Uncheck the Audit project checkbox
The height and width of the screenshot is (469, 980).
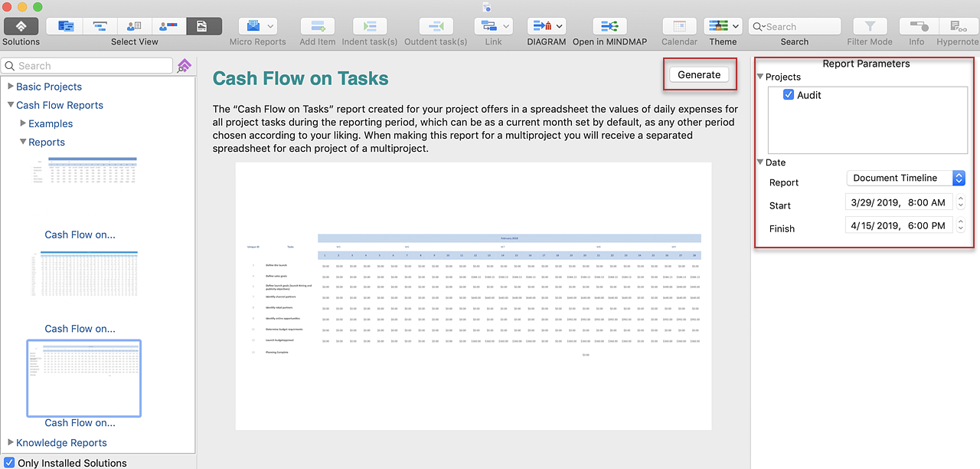tap(789, 95)
